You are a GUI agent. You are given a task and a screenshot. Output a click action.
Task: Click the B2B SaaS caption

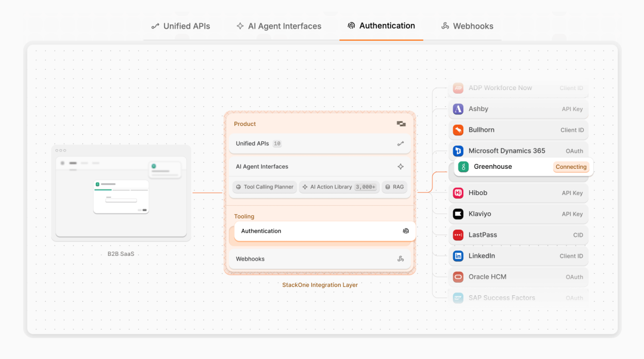[120, 254]
